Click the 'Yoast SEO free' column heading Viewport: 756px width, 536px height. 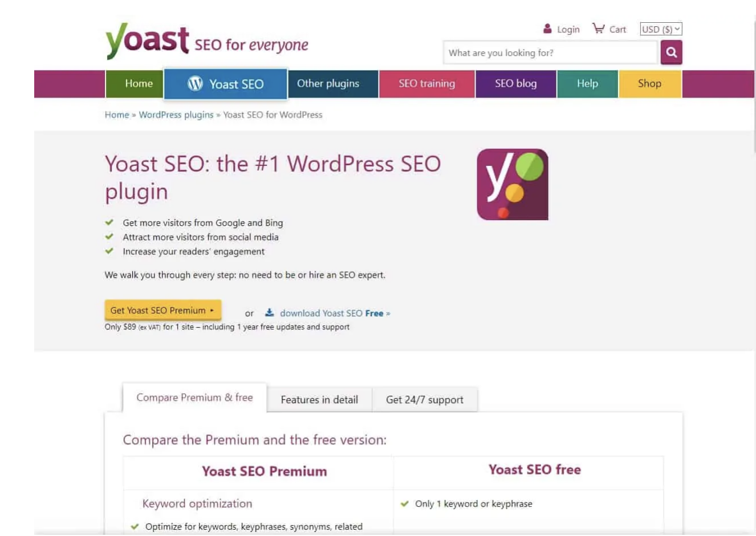(535, 469)
